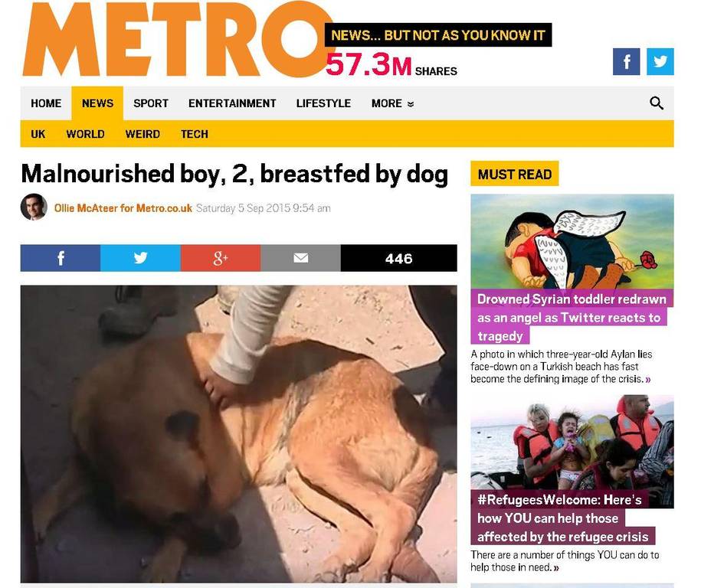Click the header Twitter icon
701x588 pixels.
point(660,62)
